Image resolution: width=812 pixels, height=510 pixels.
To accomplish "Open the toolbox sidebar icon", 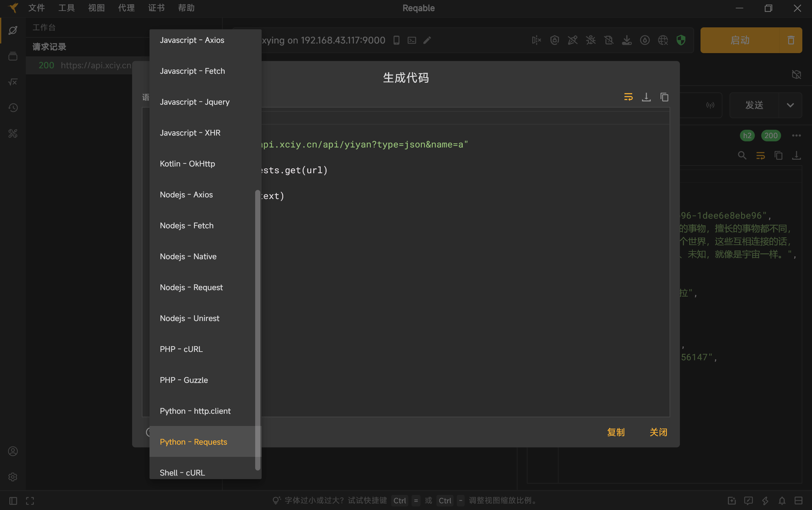I will [13, 133].
